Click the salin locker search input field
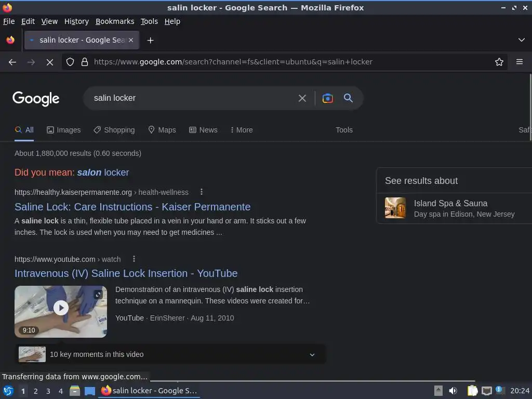This screenshot has height=399, width=532. (x=192, y=98)
